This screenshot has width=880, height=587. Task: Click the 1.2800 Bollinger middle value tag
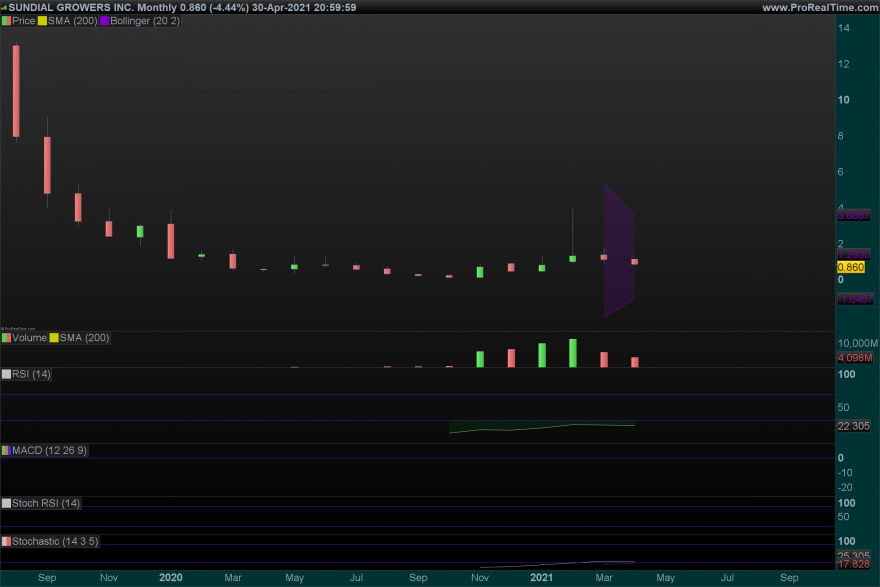(x=854, y=255)
